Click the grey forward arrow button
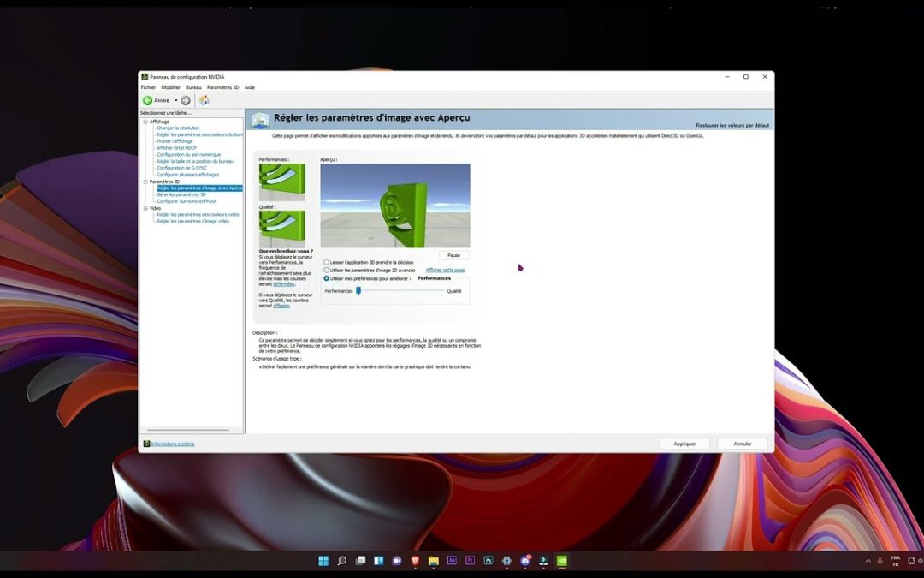The image size is (924, 578). tap(186, 101)
